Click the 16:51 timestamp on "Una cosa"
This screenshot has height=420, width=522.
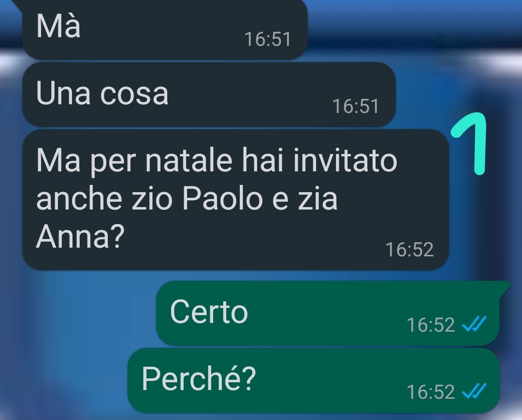tap(356, 106)
